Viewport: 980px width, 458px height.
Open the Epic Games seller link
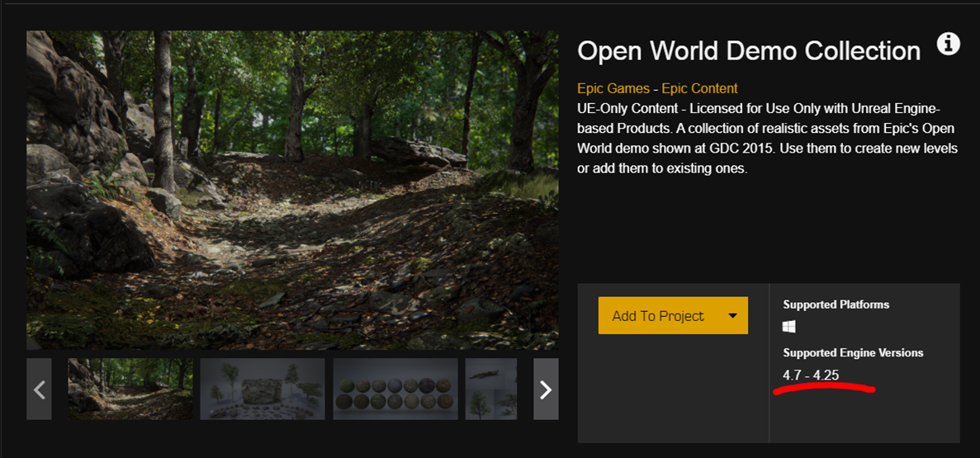coord(613,89)
